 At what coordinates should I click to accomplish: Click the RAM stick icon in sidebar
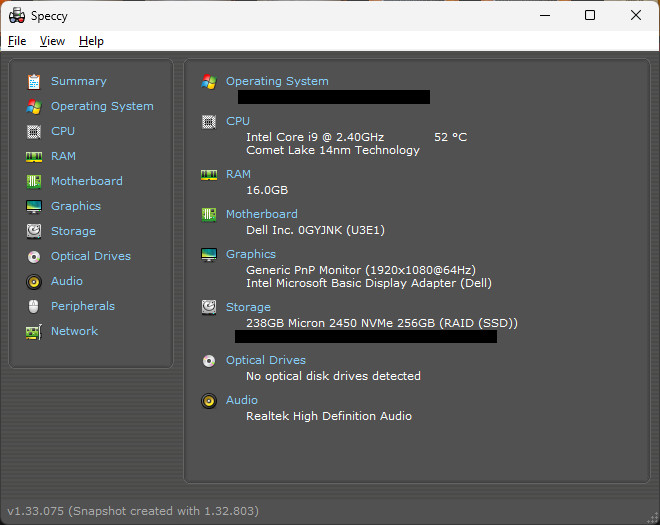click(34, 157)
